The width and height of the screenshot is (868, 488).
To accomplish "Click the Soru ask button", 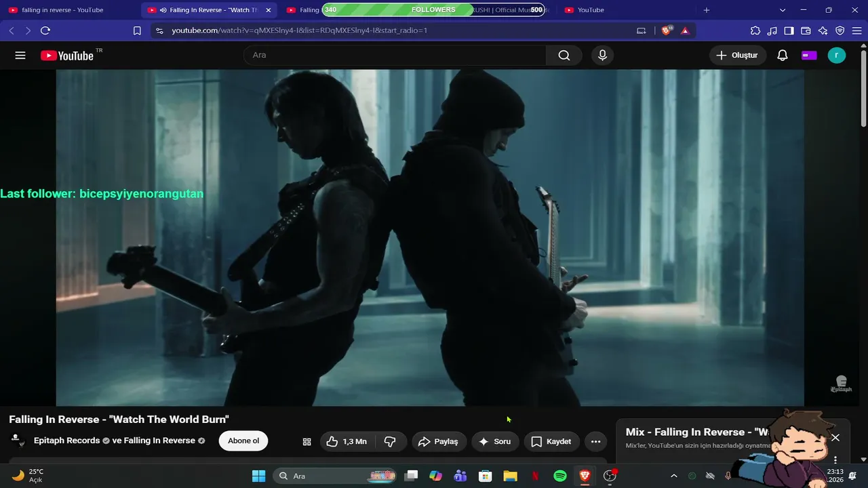I will click(x=495, y=442).
